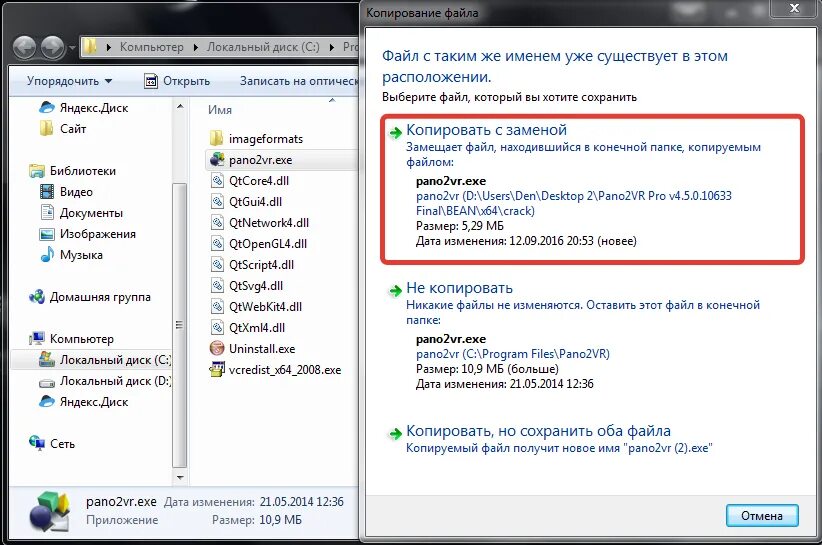
Task: Select Локальный диск (C:) in breadcrumb
Action: coord(263,47)
